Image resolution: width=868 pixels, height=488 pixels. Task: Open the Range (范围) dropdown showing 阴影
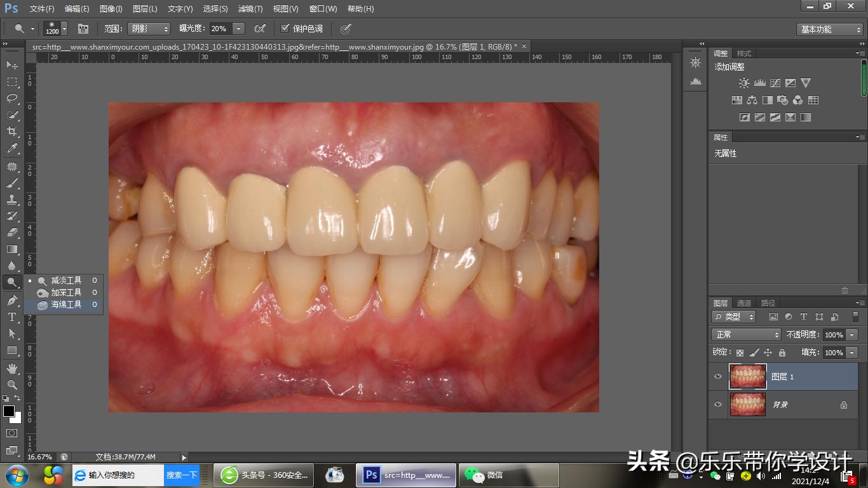pos(149,29)
